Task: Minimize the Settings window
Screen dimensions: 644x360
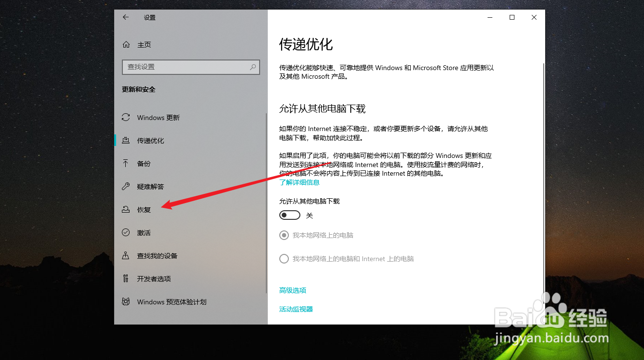Action: 490,17
